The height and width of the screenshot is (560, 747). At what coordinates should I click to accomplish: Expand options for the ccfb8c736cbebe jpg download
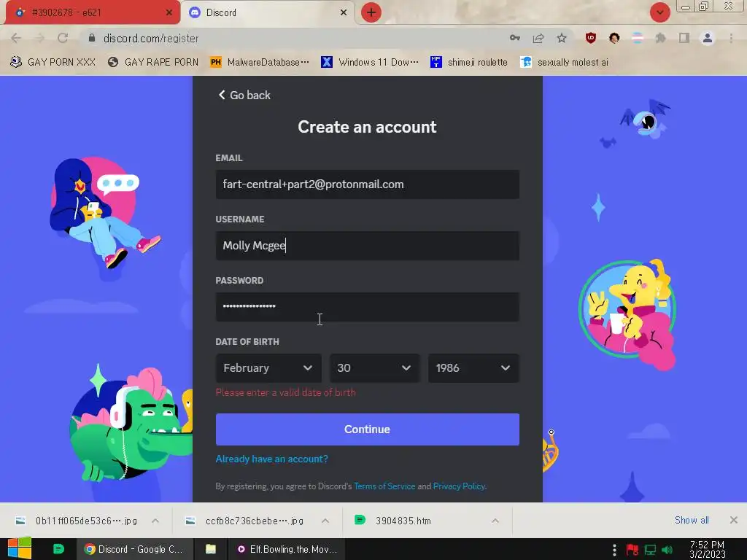pyautogui.click(x=325, y=521)
